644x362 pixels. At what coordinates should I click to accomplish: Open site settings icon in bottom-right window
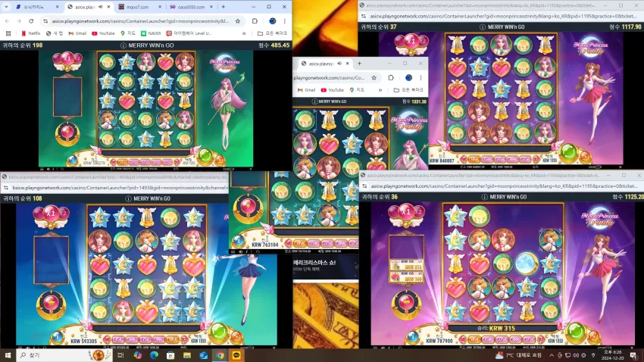(x=364, y=186)
